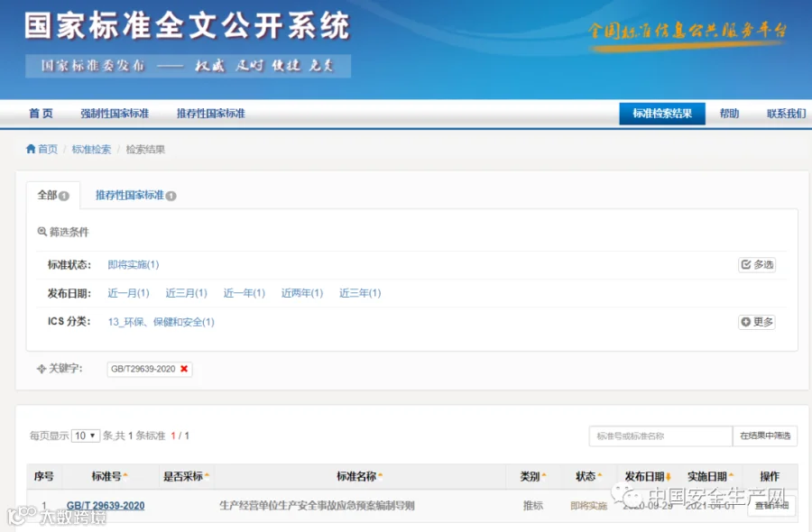Sort by 实施日期 column arrow
The height and width of the screenshot is (532, 812).
[731, 475]
